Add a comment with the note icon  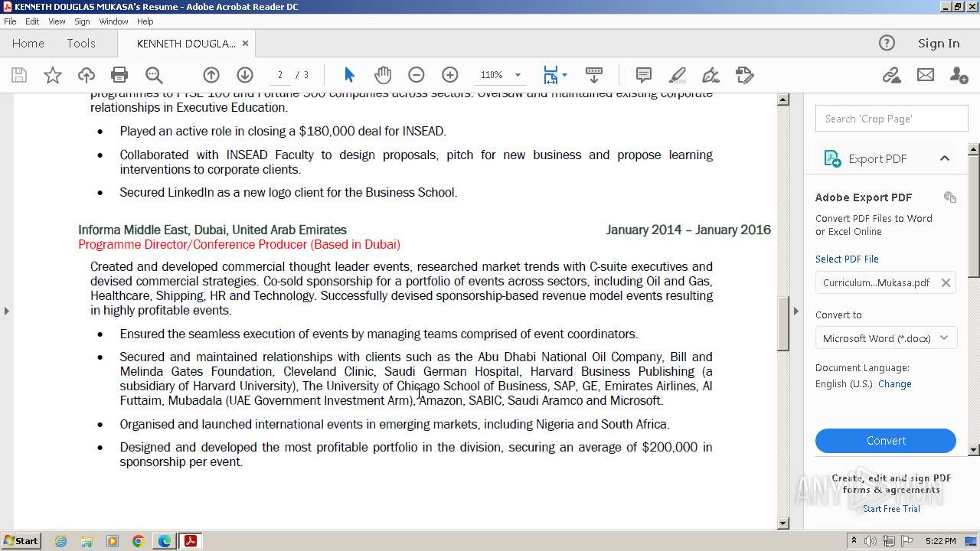click(x=644, y=75)
